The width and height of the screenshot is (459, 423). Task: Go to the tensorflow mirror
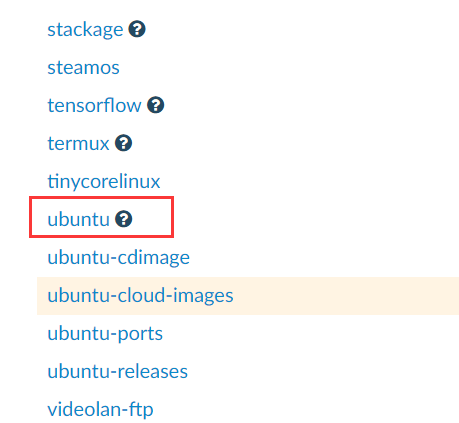pos(94,105)
